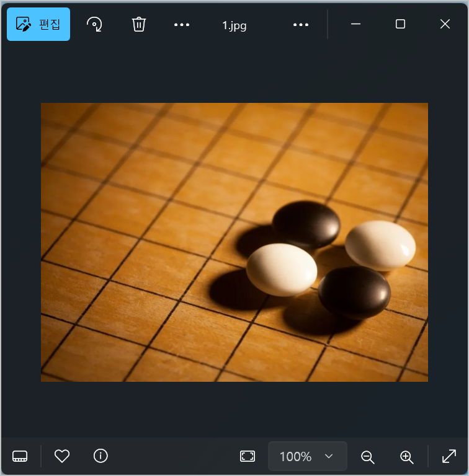Expand the 100% zoom level dropdown
This screenshot has height=476, width=469.
pos(308,456)
